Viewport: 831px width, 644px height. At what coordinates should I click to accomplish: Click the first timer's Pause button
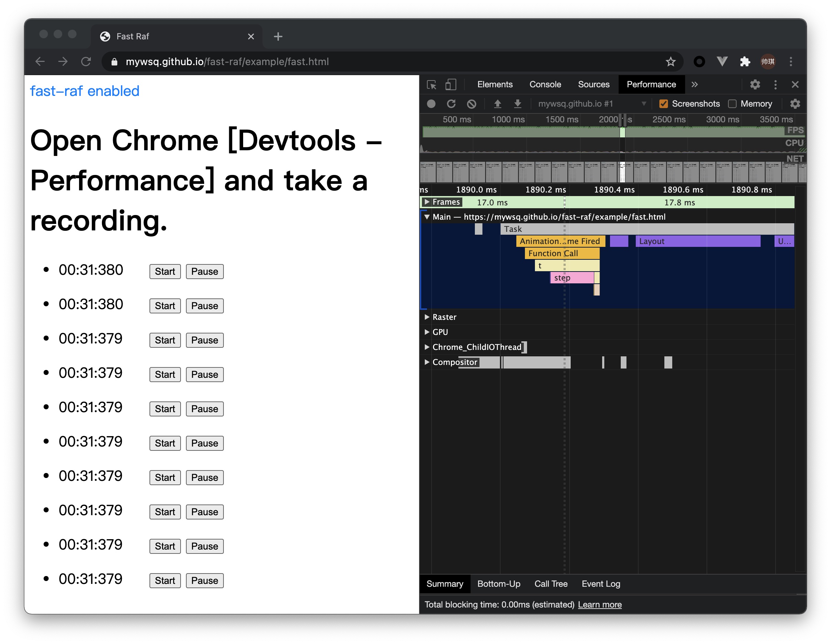pos(204,272)
